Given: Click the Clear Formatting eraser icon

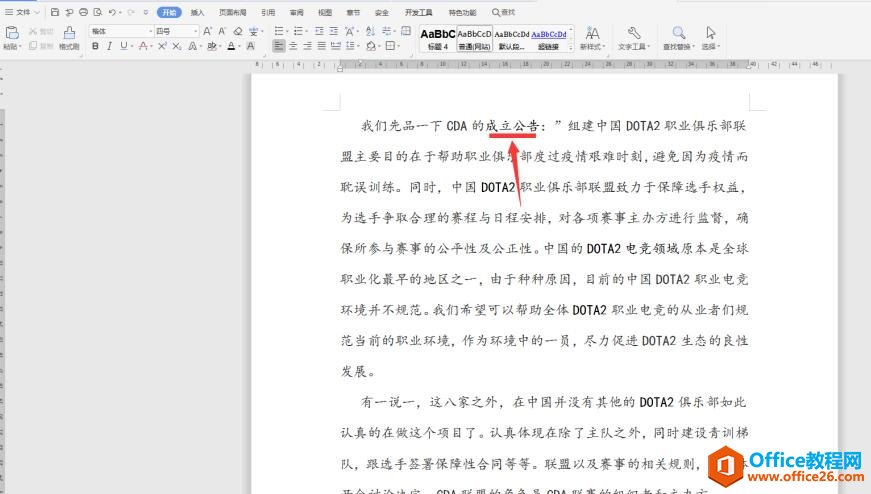Looking at the screenshot, I should coord(238,32).
